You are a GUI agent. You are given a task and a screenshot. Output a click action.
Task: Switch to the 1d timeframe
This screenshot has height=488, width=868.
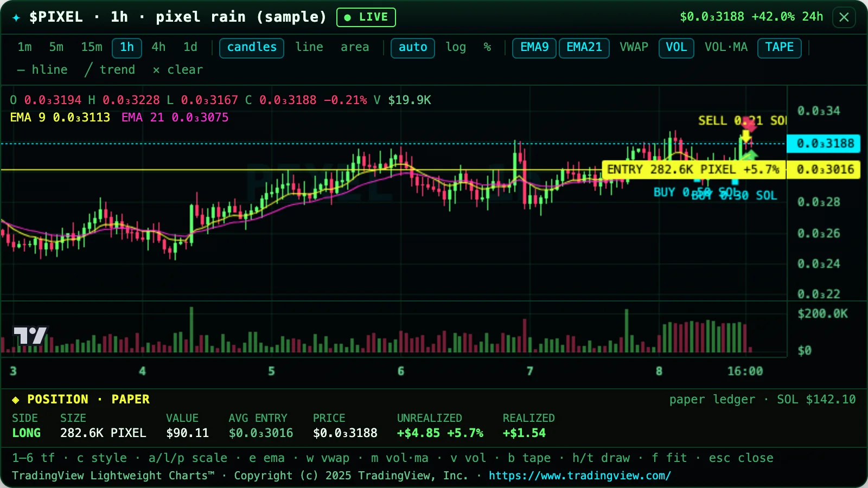click(x=190, y=47)
